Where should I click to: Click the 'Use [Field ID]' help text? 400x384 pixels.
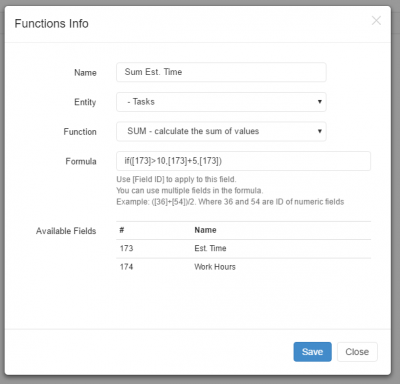pos(176,179)
